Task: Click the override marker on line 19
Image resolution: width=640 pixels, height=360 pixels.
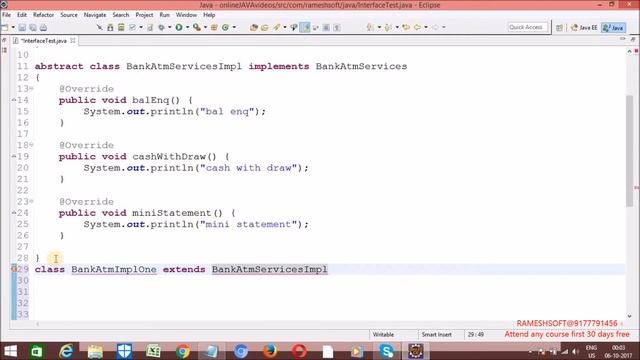Action: (x=14, y=156)
